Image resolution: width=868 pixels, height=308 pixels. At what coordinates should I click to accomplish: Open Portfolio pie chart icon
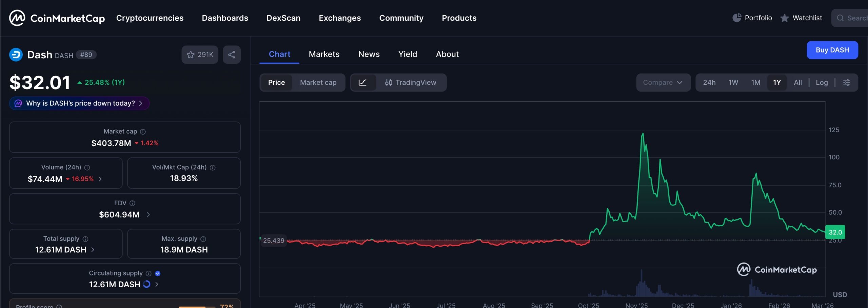[736, 18]
